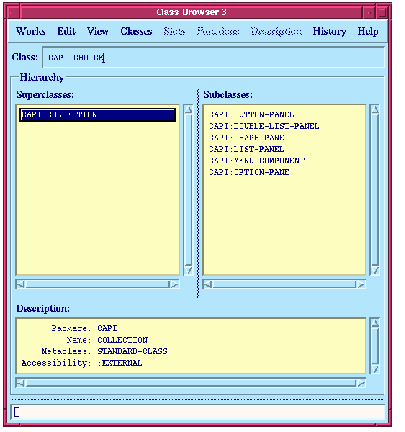Click Description scrollbar down arrow

[375, 369]
